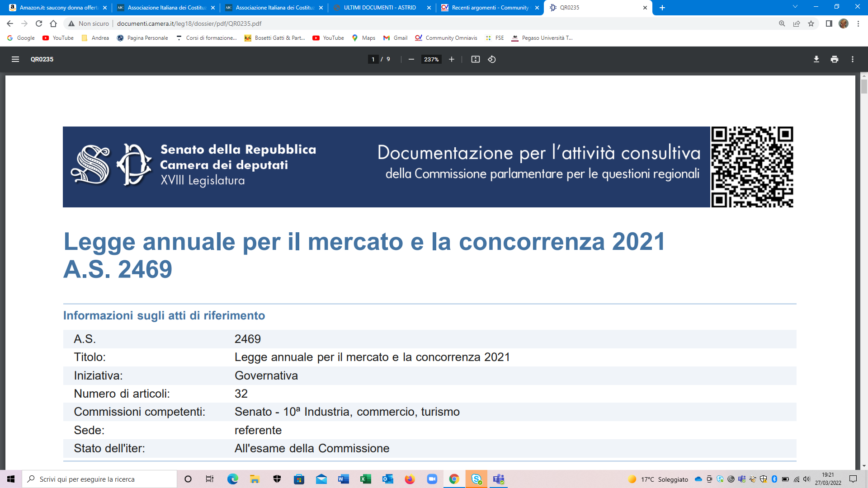The height and width of the screenshot is (488, 868).
Task: Switch to ULTIMI DOCUMENTI - ASTRID tab
Action: 379,8
